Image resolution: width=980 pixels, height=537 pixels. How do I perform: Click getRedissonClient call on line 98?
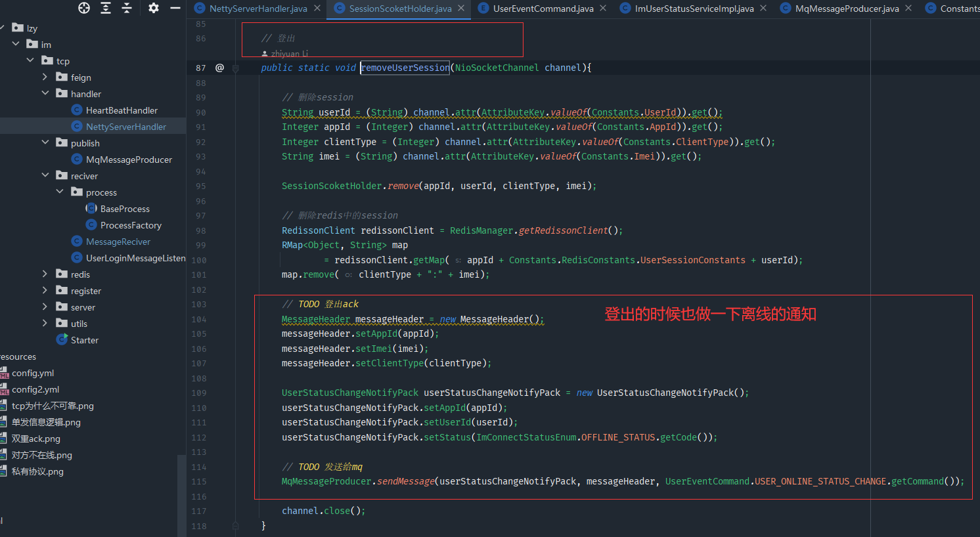[563, 230]
